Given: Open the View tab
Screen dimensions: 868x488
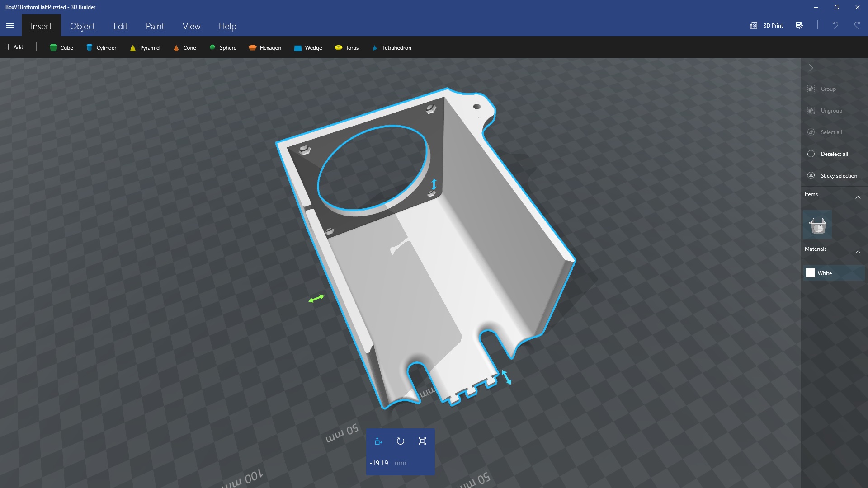Looking at the screenshot, I should coord(191,26).
